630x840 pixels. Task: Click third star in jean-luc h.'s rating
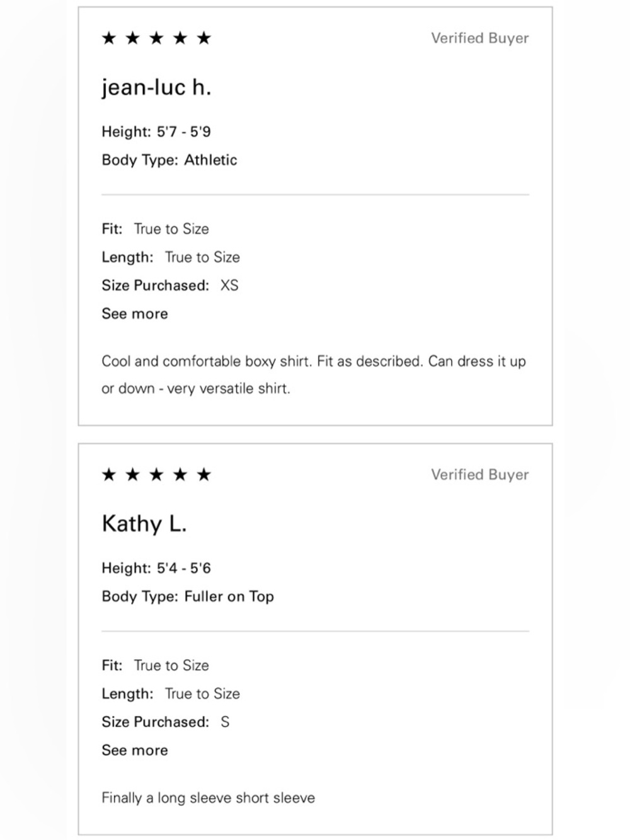click(x=156, y=38)
